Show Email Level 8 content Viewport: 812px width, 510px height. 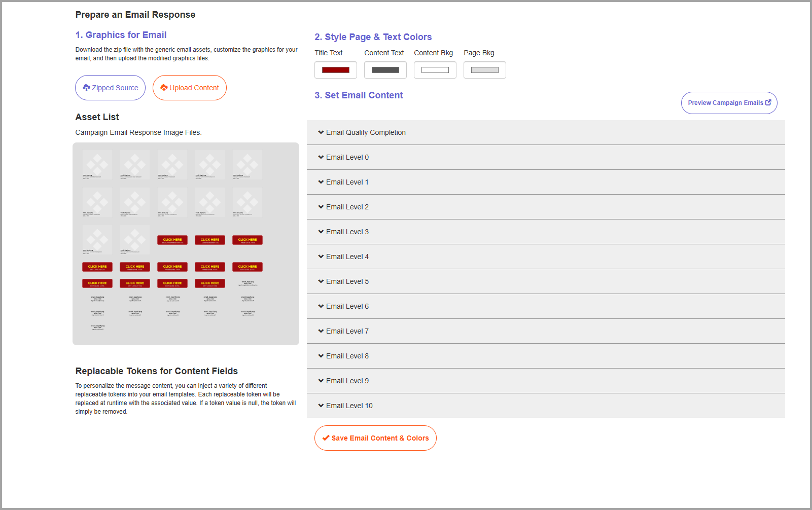546,356
